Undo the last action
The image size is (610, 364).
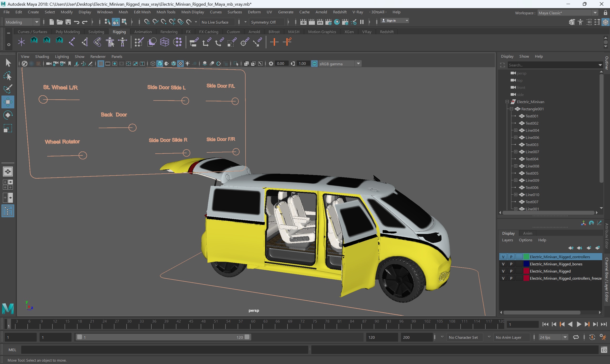(77, 22)
